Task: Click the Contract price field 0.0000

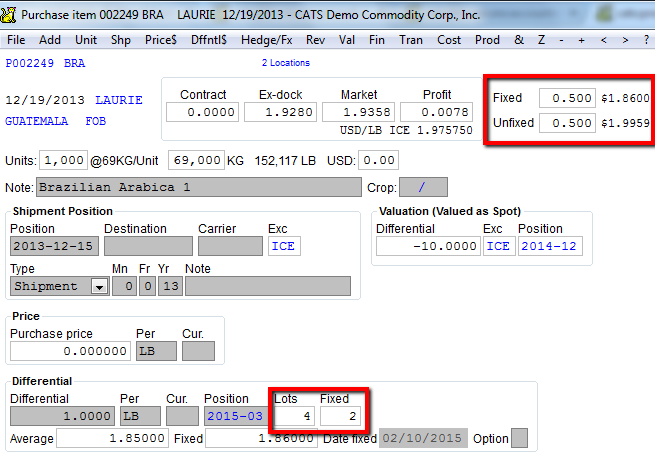Action: click(202, 112)
